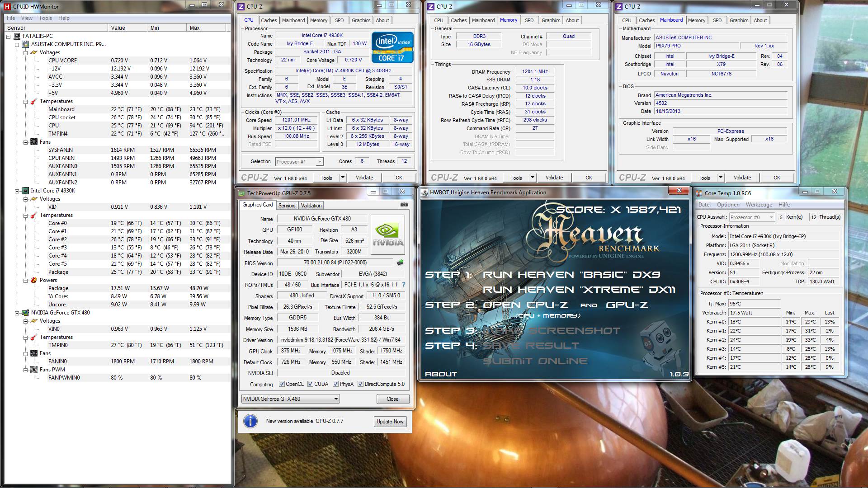Viewport: 868px width, 488px height.
Task: Open Core Temp Optionen menu
Action: (x=728, y=205)
